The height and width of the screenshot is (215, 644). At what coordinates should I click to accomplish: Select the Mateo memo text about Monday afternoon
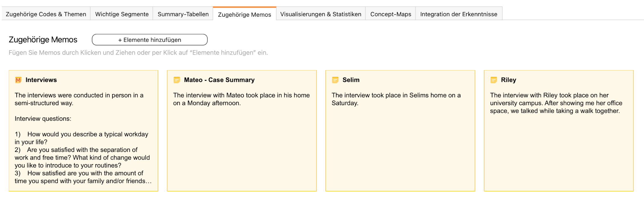[241, 99]
